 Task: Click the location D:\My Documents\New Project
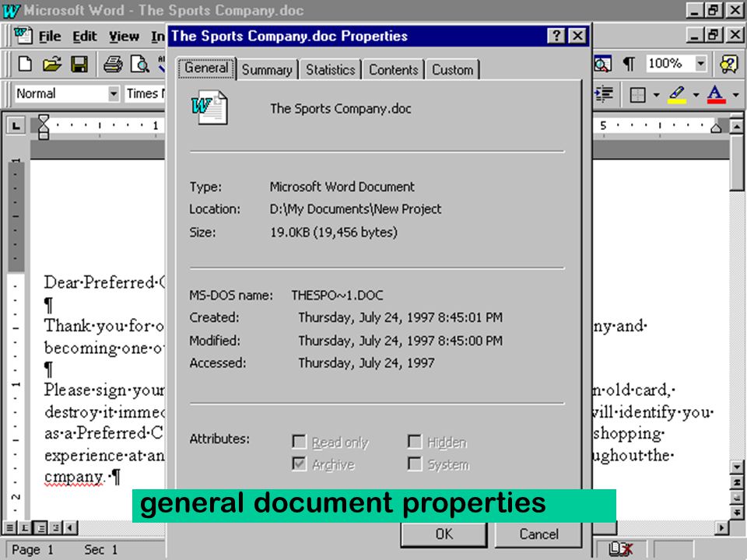point(356,209)
